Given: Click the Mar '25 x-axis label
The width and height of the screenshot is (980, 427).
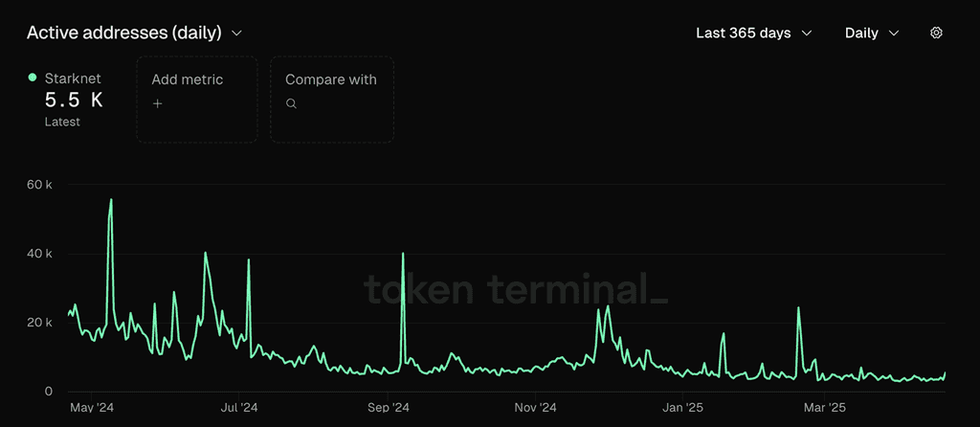Looking at the screenshot, I should click(824, 408).
